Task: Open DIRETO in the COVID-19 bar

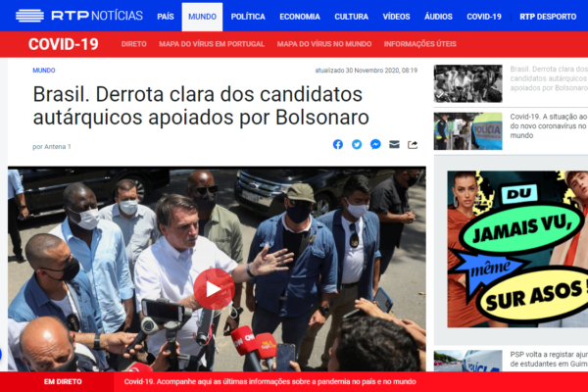Action: coord(134,44)
